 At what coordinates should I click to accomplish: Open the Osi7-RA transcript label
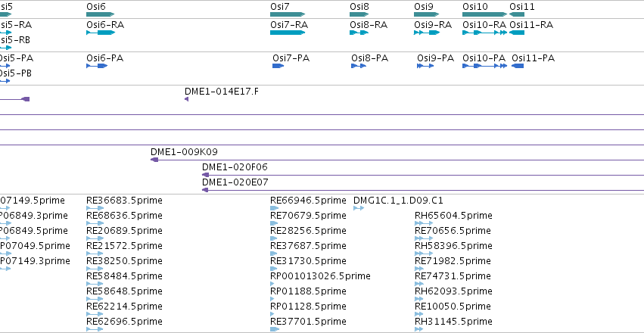[x=289, y=25]
